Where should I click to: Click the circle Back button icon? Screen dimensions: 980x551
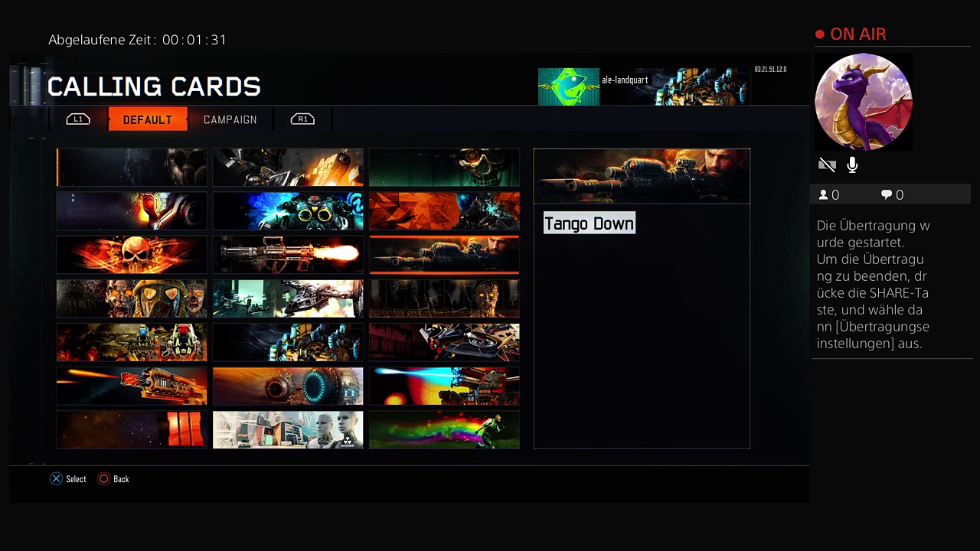(x=103, y=479)
